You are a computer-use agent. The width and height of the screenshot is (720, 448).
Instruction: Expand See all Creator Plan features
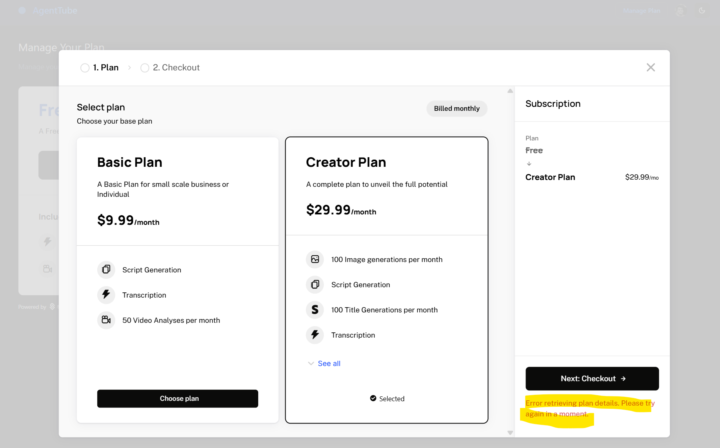click(x=324, y=363)
